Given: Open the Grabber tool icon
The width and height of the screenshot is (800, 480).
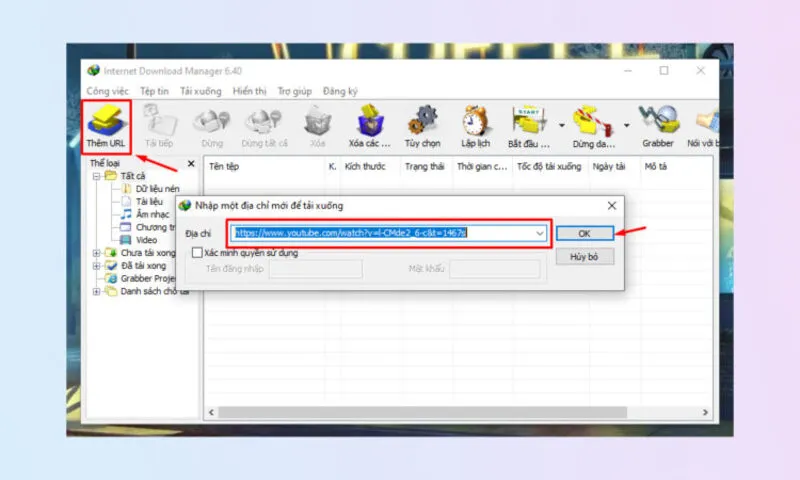Looking at the screenshot, I should click(658, 127).
